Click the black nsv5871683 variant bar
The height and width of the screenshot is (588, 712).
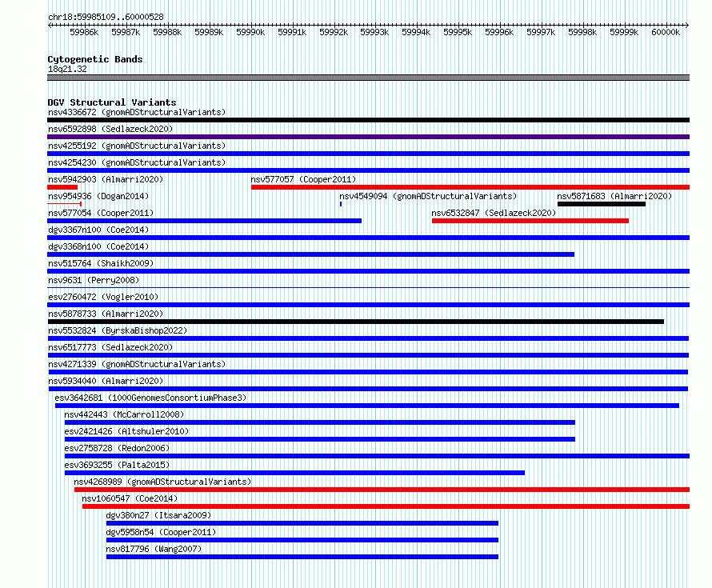(x=602, y=204)
